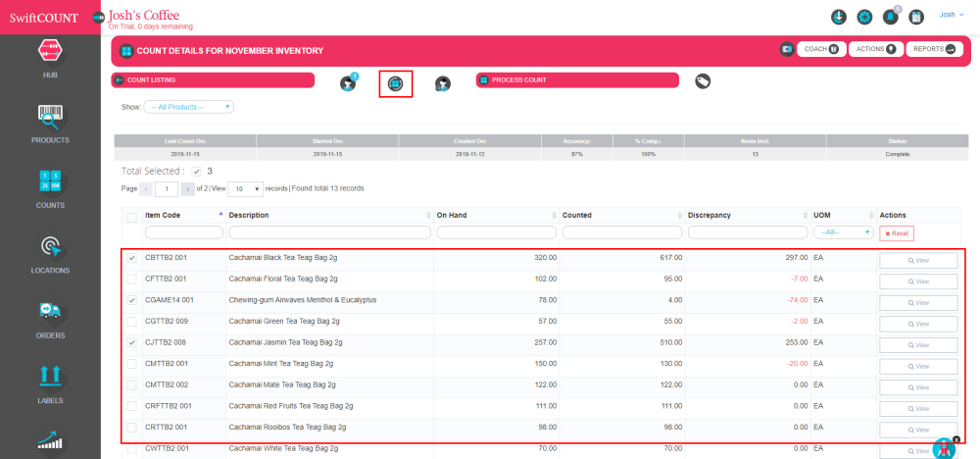The height and width of the screenshot is (459, 980).
Task: Click the tag icon after Process Count
Action: click(703, 81)
